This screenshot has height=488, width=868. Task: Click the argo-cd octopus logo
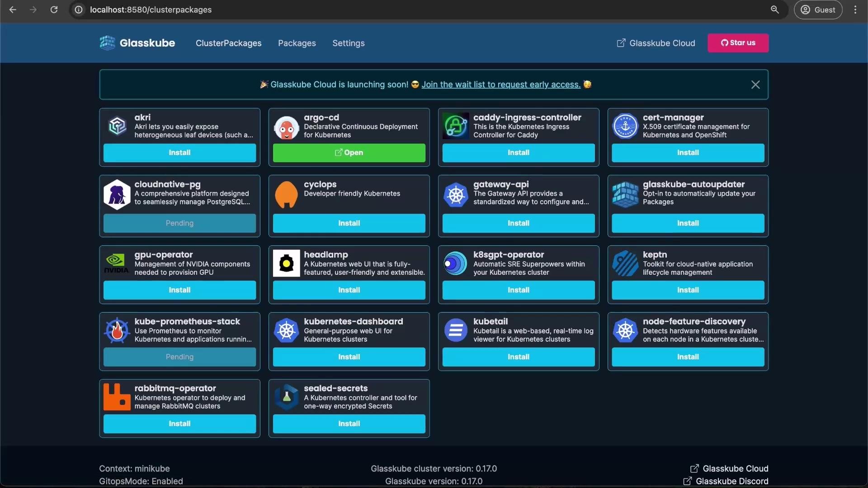point(286,127)
